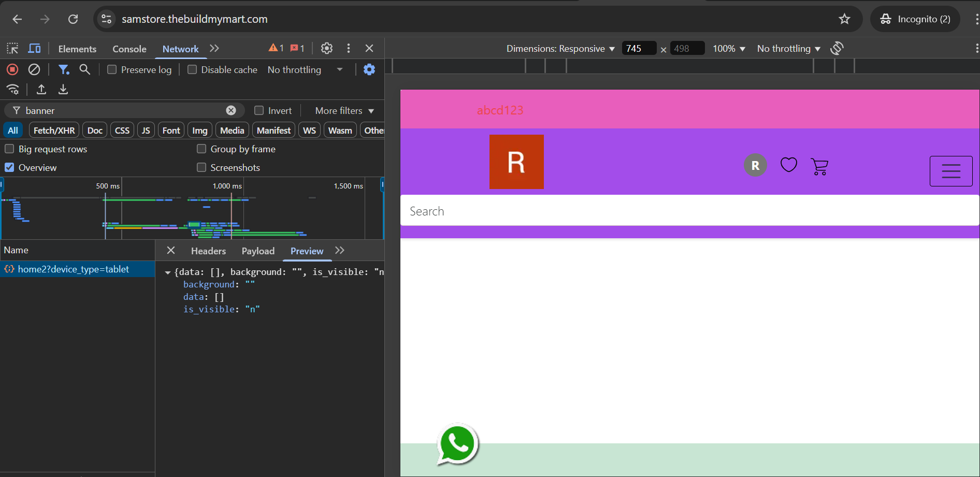The image size is (980, 477).
Task: Clear the banner filter text
Action: pyautogui.click(x=231, y=110)
